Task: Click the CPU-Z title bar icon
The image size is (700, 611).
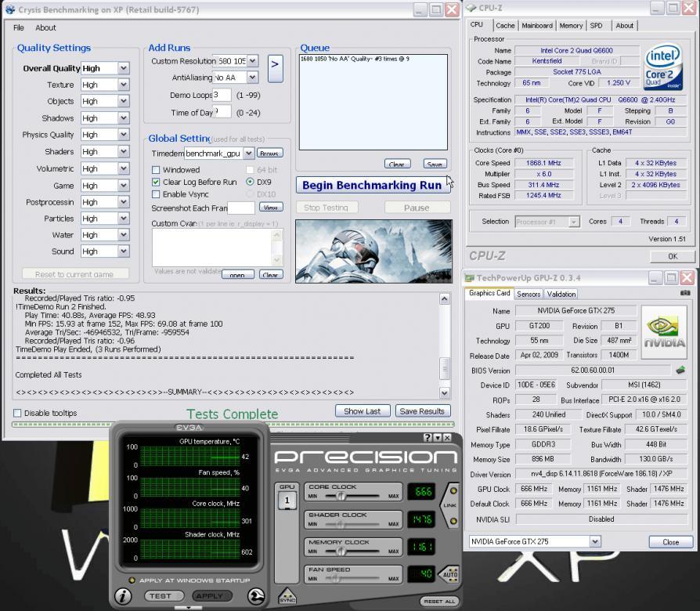Action: coord(471,8)
